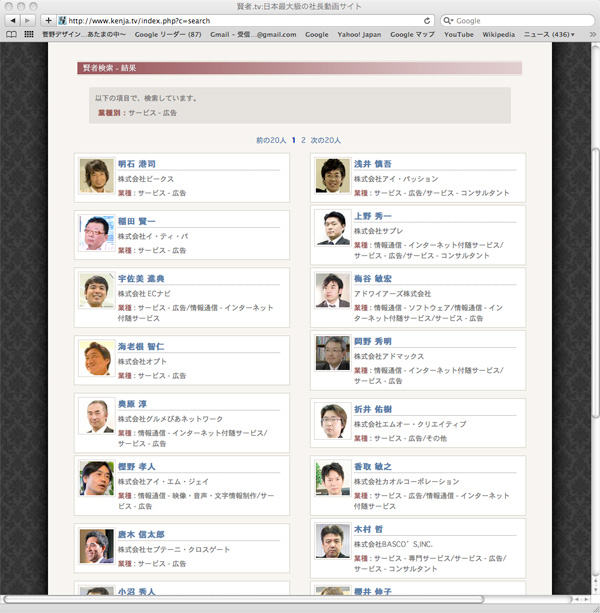The image size is (600, 613).
Task: Reload the page with the refresh icon
Action: pos(427,20)
